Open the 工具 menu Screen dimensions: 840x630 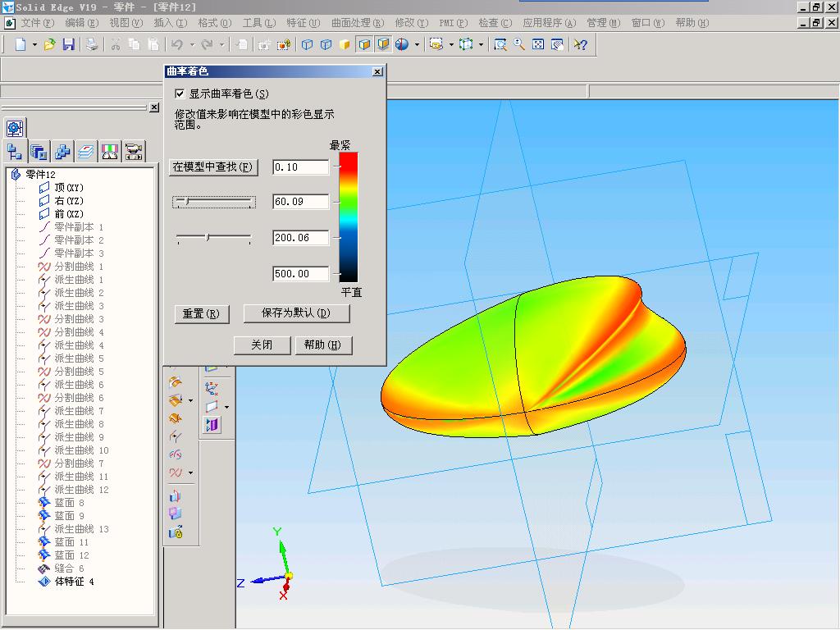[x=259, y=23]
